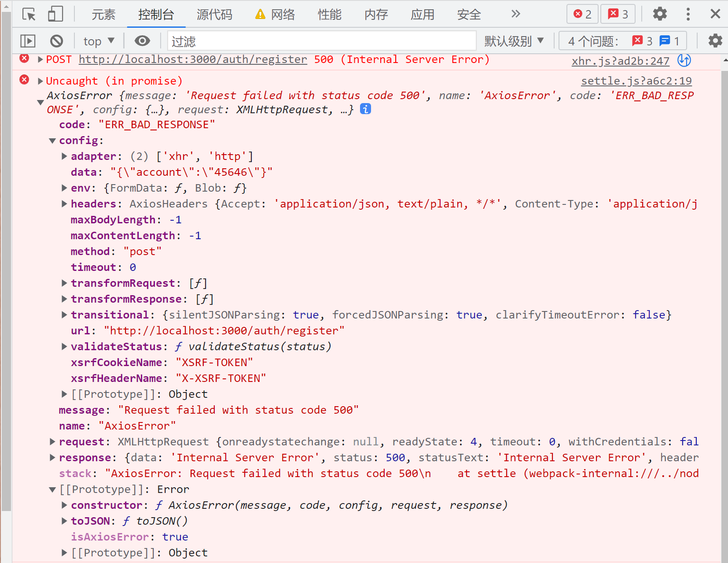Expand the transformRequest array
The height and width of the screenshot is (563, 728).
pyautogui.click(x=64, y=283)
